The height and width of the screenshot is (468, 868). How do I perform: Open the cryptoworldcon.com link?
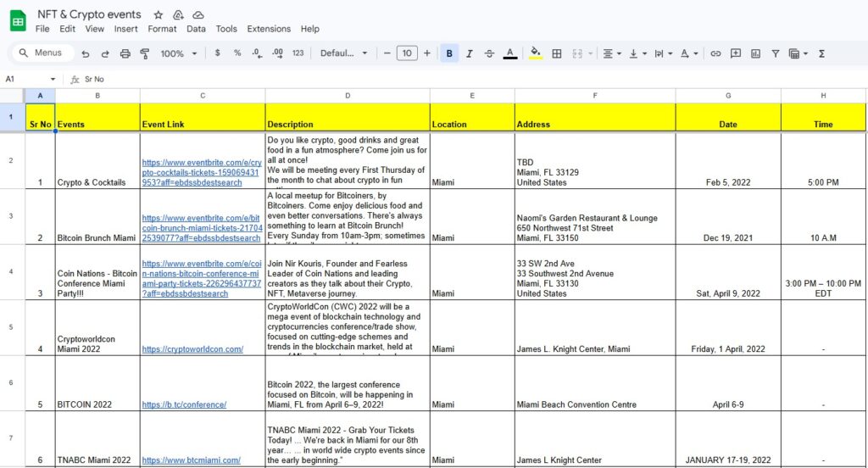point(192,349)
